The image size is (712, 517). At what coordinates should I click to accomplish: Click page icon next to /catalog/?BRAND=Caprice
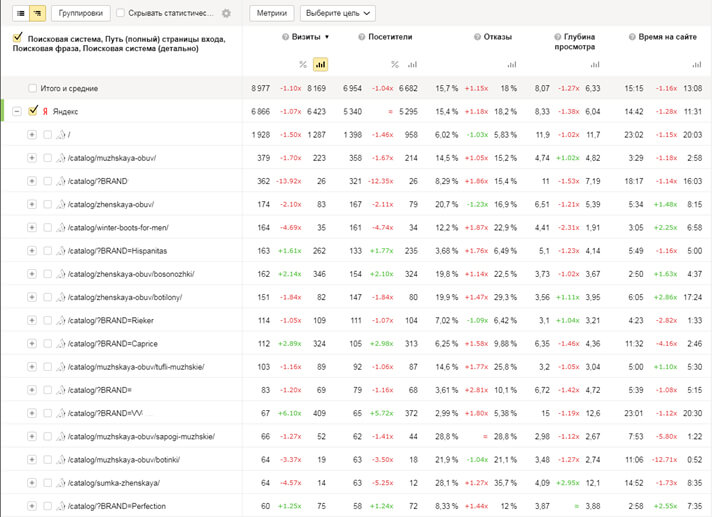tap(61, 344)
